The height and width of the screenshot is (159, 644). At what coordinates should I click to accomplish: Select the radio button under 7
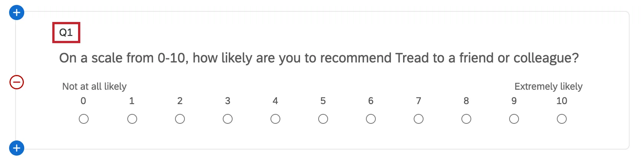(x=419, y=119)
